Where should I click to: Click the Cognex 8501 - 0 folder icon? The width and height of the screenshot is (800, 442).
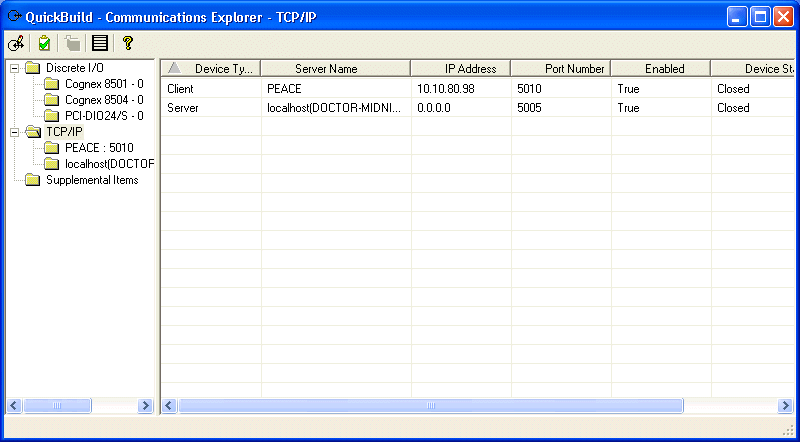pyautogui.click(x=52, y=84)
